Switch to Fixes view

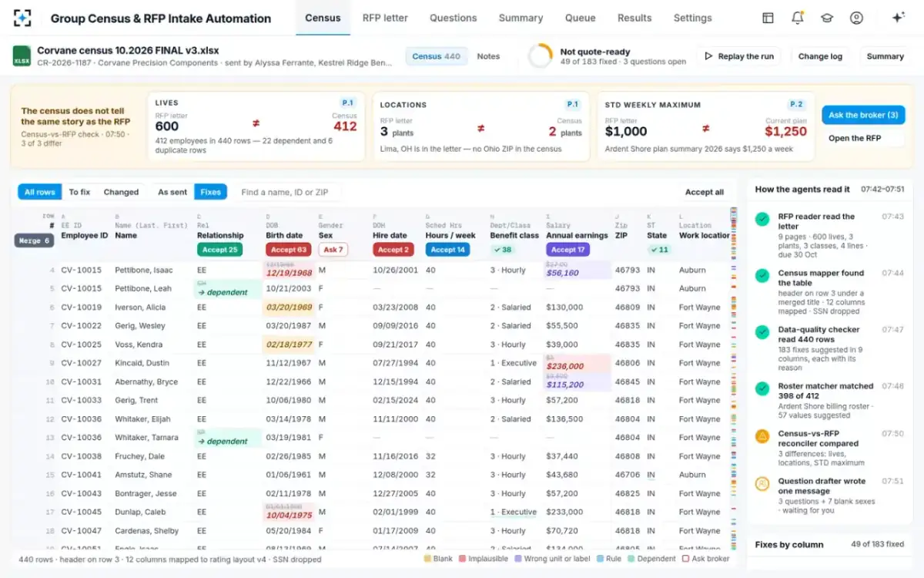(x=210, y=192)
